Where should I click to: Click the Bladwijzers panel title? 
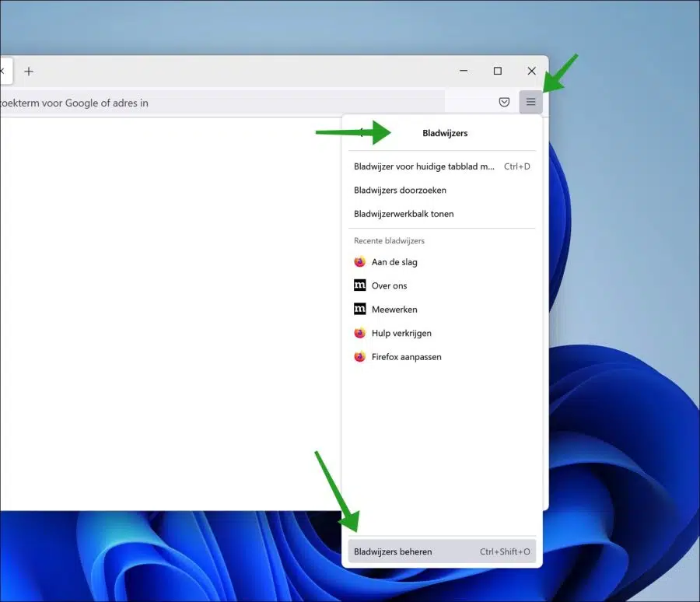[x=445, y=133]
